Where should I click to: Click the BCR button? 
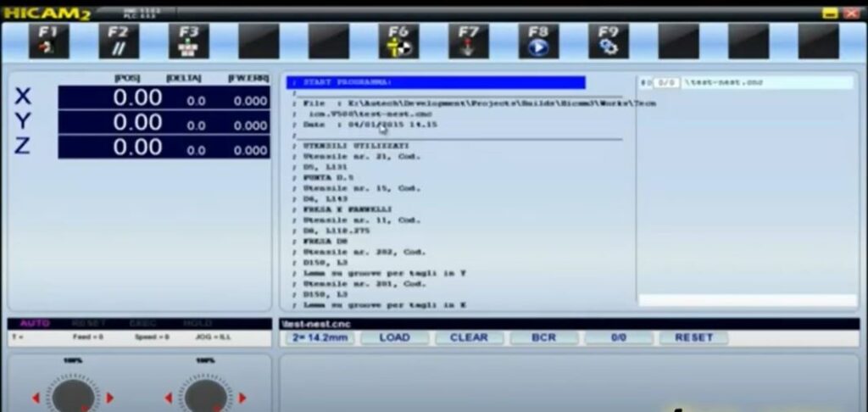click(543, 337)
